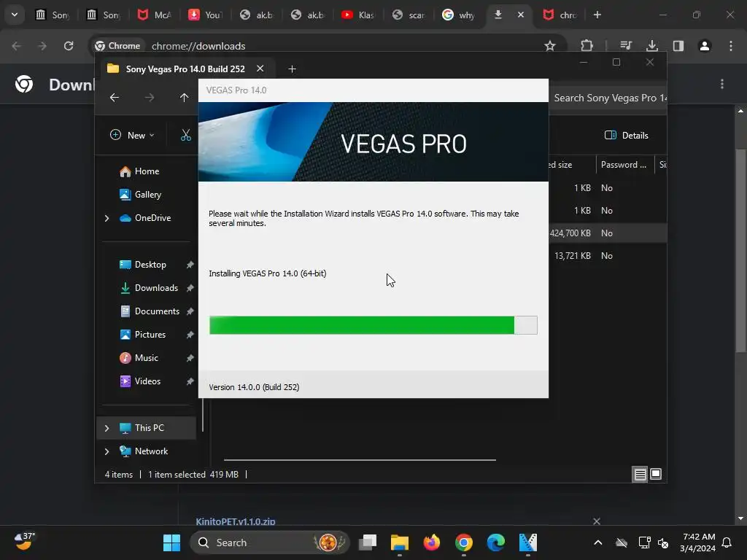The width and height of the screenshot is (747, 560).
Task: Switch to the Klas YouTube tab
Action: pos(357,15)
